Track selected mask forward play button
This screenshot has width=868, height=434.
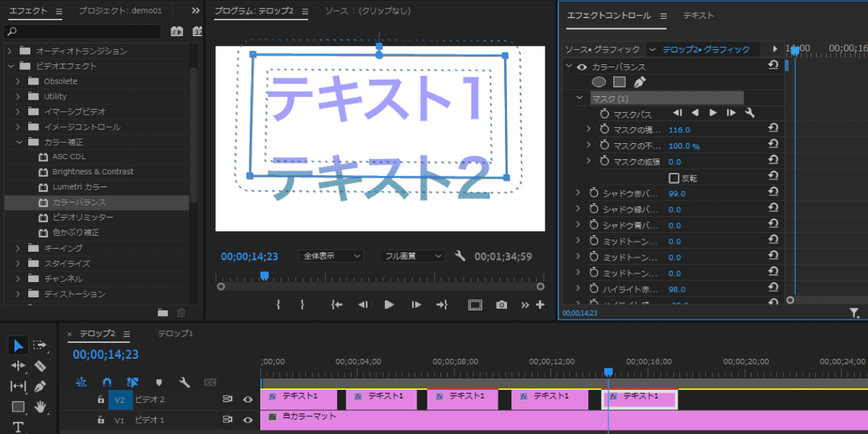click(712, 113)
